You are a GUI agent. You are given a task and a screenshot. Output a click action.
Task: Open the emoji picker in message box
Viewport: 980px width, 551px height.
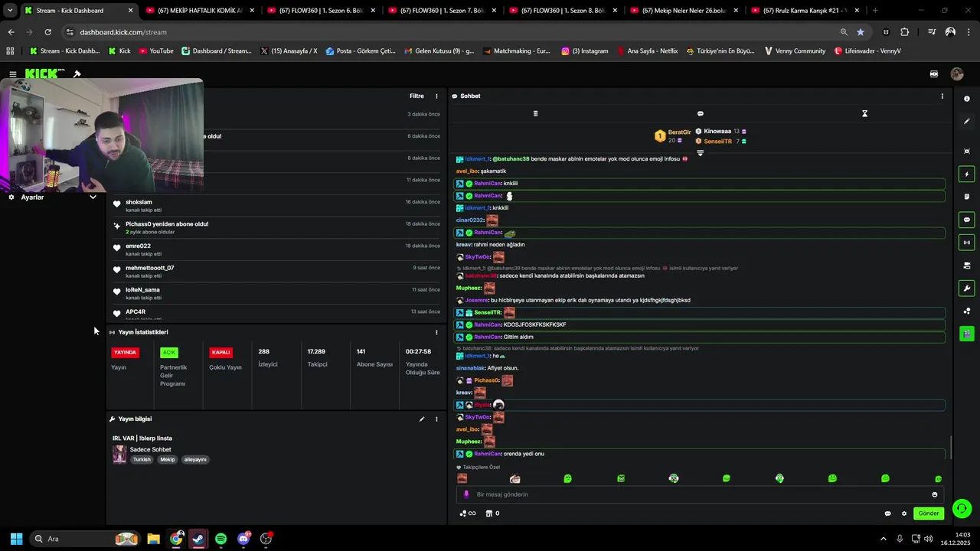[935, 494]
